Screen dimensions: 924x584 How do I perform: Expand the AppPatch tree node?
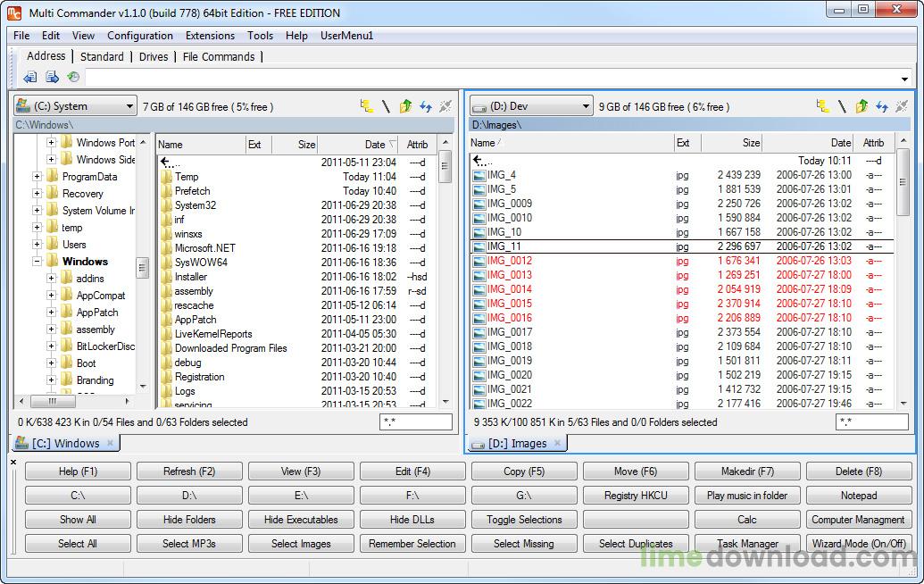pos(51,313)
